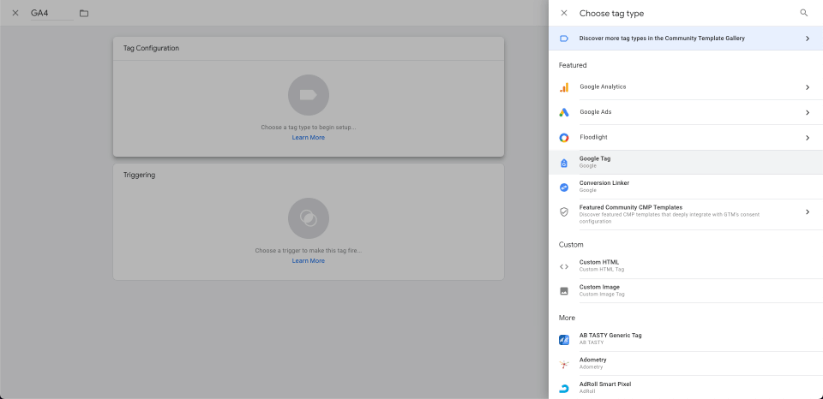This screenshot has height=399, width=823.
Task: Select the Custom Image tag type
Action: pos(685,291)
